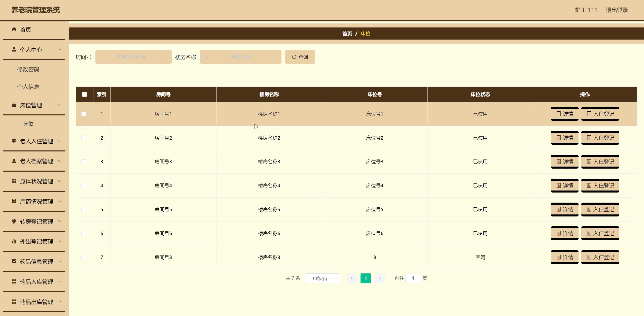This screenshot has height=316, width=644.
Task: Click the home icon beside 首页
Action: pyautogui.click(x=14, y=29)
